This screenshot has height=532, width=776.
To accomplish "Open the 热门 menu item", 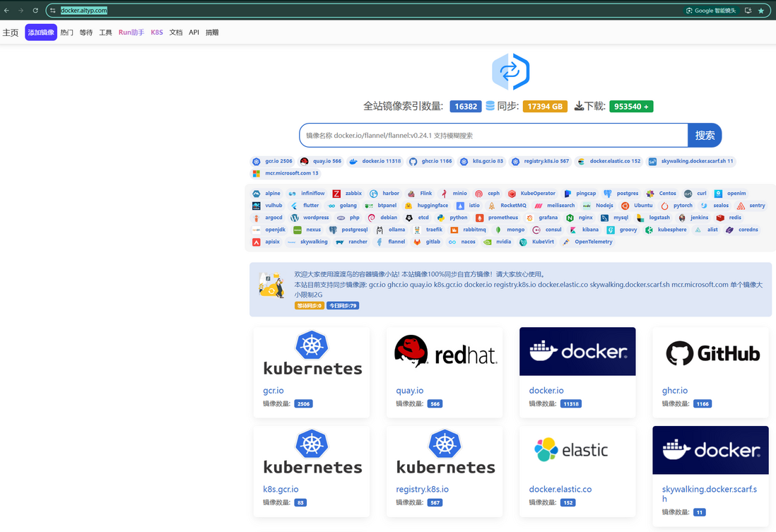I will 66,32.
